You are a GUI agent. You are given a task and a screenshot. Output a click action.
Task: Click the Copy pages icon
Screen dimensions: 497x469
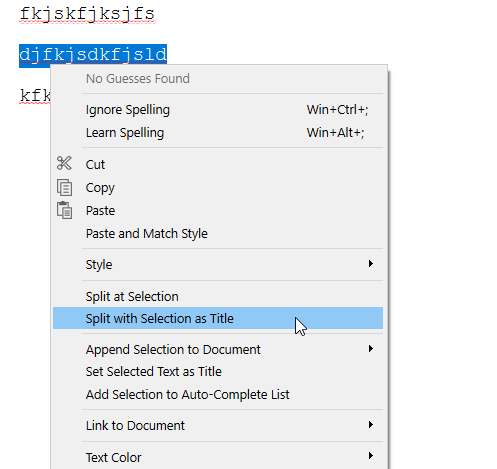click(64, 187)
